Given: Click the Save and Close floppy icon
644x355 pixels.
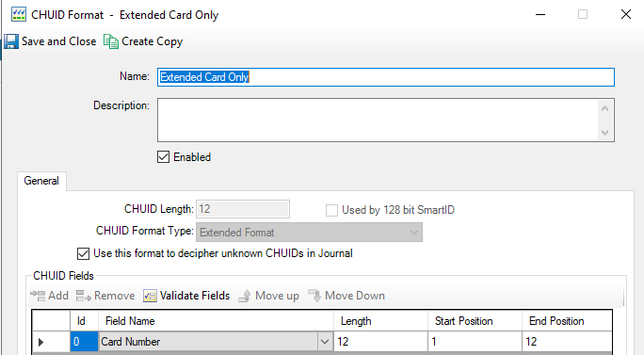Looking at the screenshot, I should 11,41.
